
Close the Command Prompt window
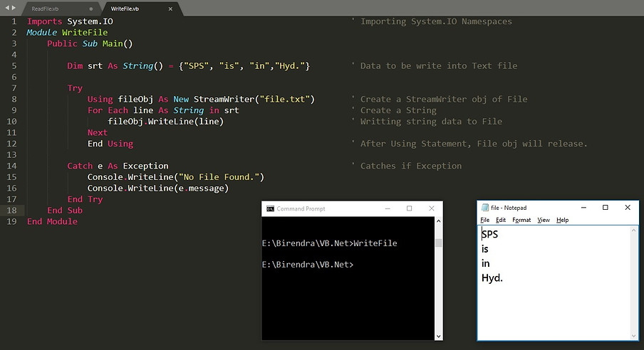click(431, 208)
